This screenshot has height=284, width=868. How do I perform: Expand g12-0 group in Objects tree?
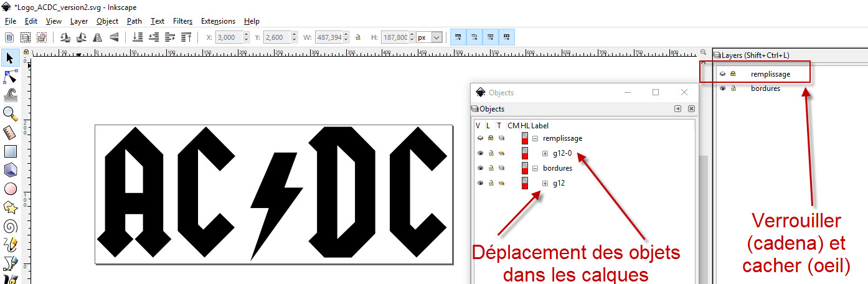coord(545,153)
